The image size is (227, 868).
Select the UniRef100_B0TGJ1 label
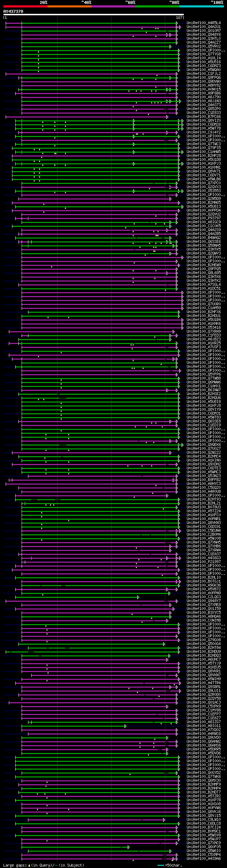(204, 582)
